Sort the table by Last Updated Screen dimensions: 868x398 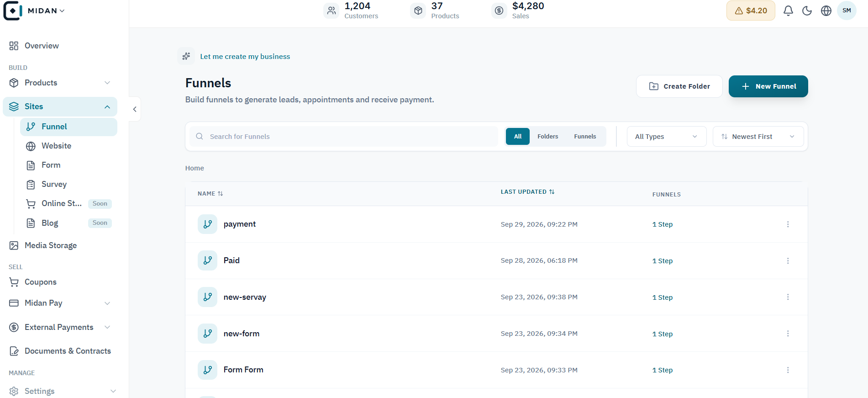click(527, 192)
